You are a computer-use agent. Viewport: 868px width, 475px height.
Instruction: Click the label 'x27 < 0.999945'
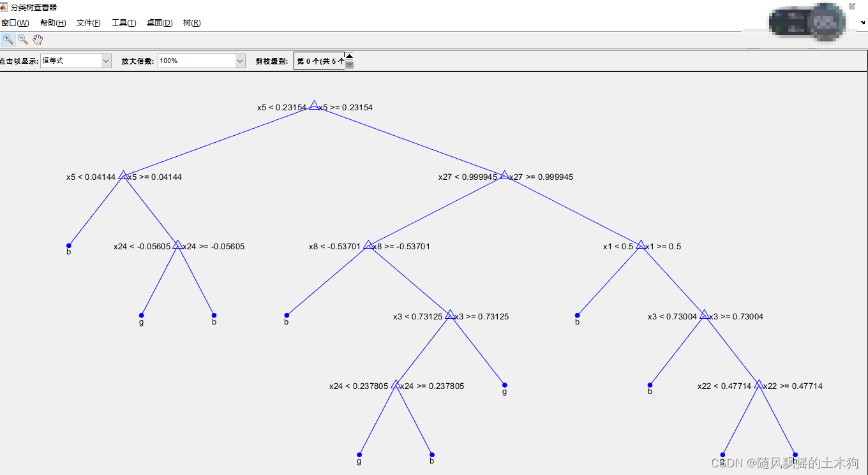click(x=468, y=177)
